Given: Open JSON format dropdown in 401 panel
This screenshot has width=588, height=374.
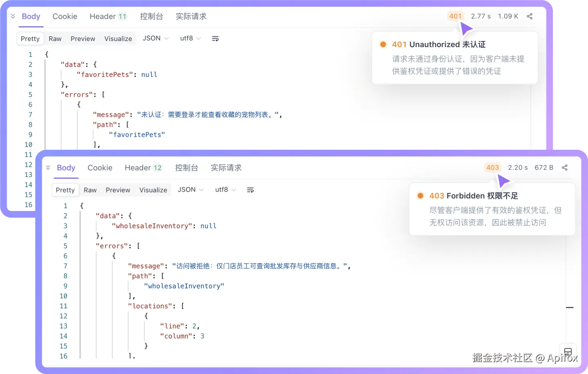Looking at the screenshot, I should [155, 38].
